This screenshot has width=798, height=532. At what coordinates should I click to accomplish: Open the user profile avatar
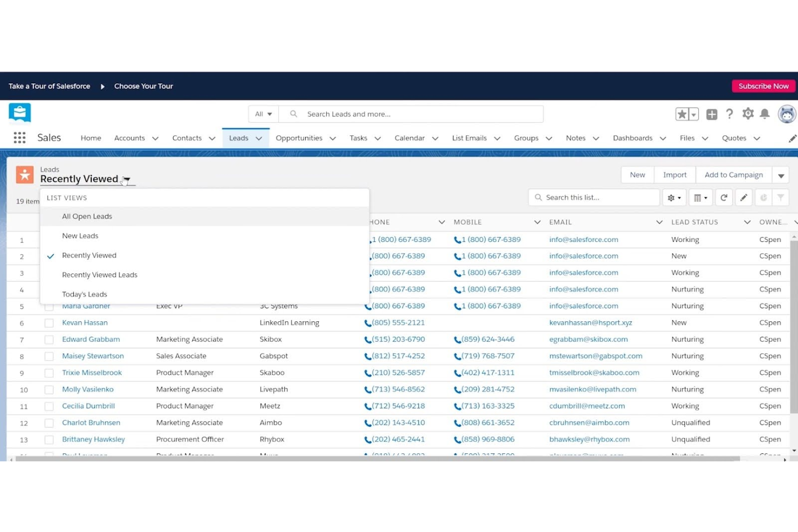[787, 114]
